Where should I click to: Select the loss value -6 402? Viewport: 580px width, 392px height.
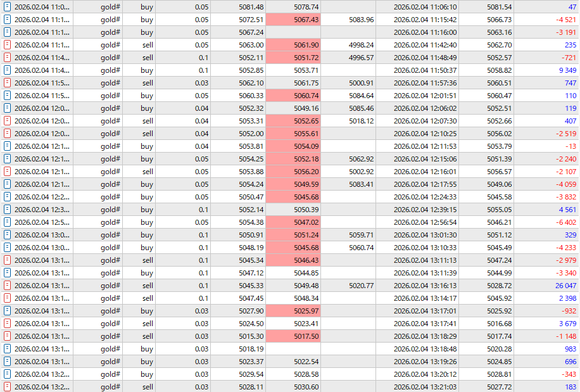click(x=562, y=222)
